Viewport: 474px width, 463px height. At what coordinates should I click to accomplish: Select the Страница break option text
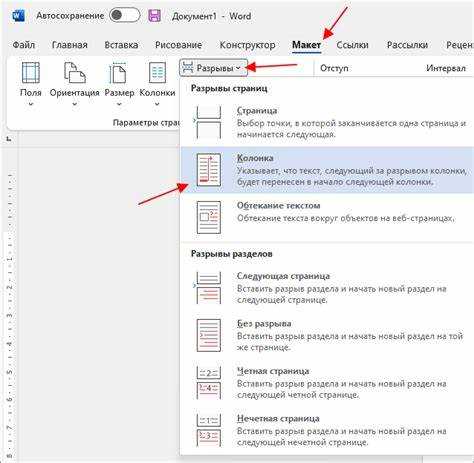point(257,110)
